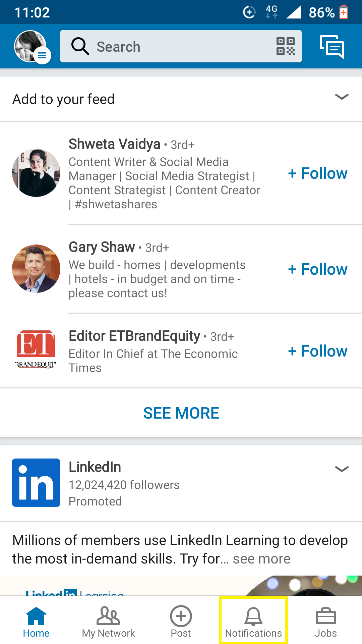The height and width of the screenshot is (644, 362).
Task: Go to the Jobs briefcase tab
Action: (325, 621)
